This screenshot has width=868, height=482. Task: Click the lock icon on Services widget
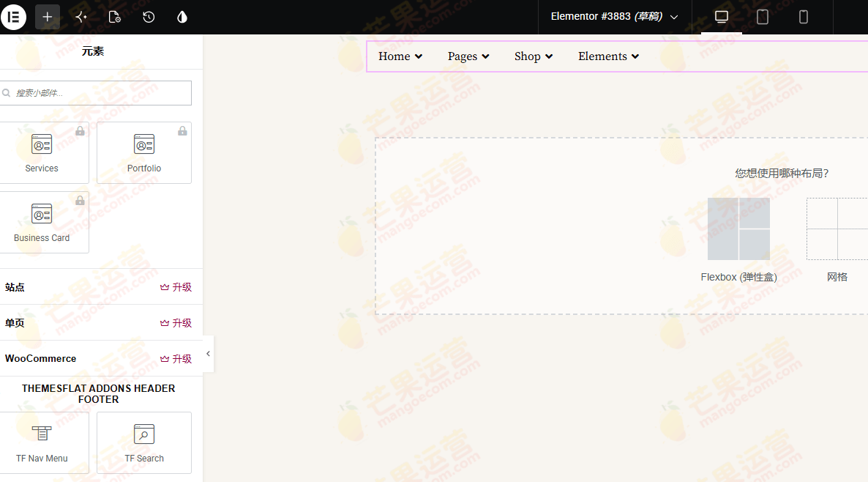coord(81,130)
